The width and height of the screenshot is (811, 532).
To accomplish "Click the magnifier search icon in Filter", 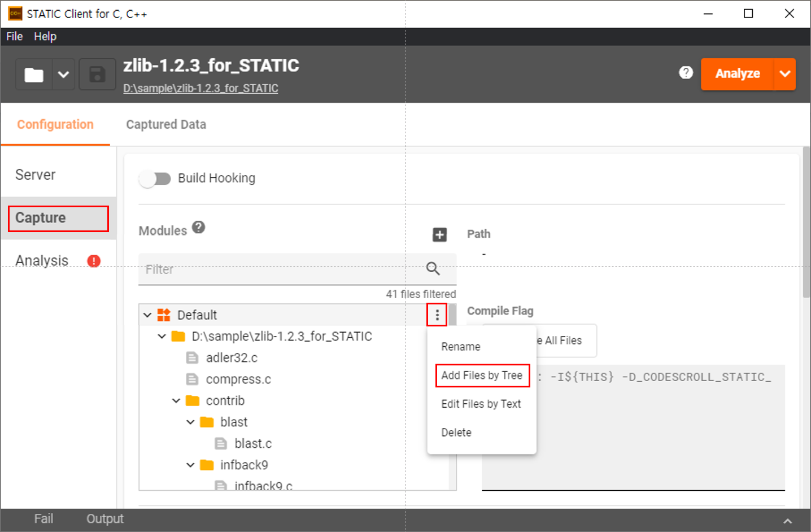I will click(433, 268).
